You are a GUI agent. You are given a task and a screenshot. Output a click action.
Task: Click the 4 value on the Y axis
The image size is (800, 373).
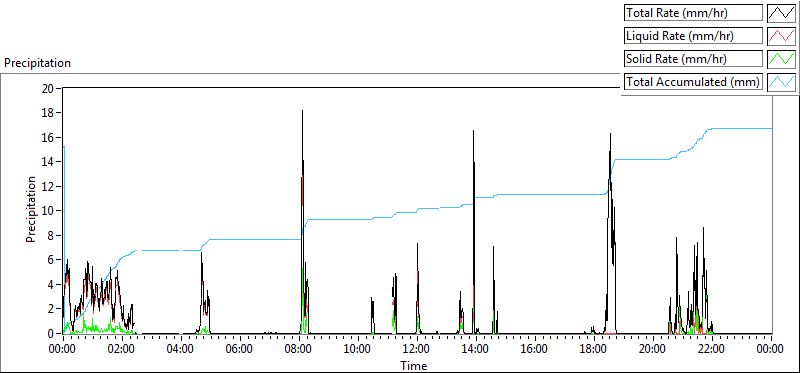pos(51,284)
